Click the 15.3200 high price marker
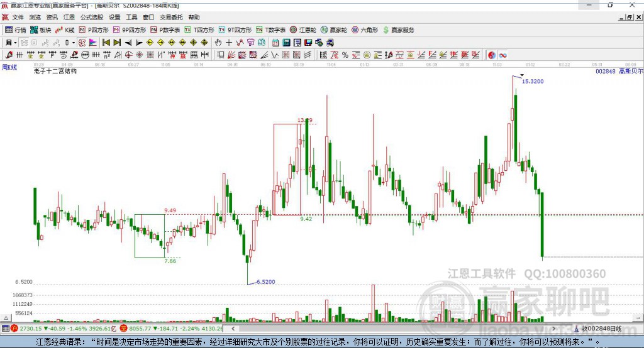The width and height of the screenshot is (644, 348). click(533, 81)
